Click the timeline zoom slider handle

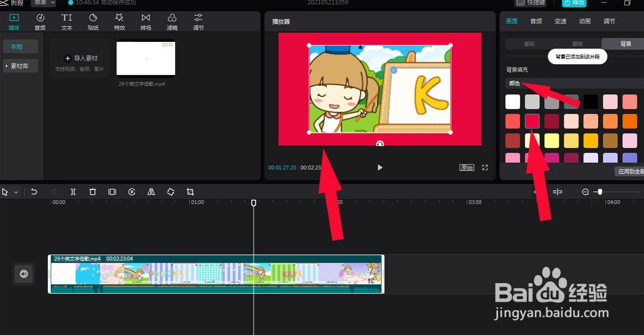point(600,192)
